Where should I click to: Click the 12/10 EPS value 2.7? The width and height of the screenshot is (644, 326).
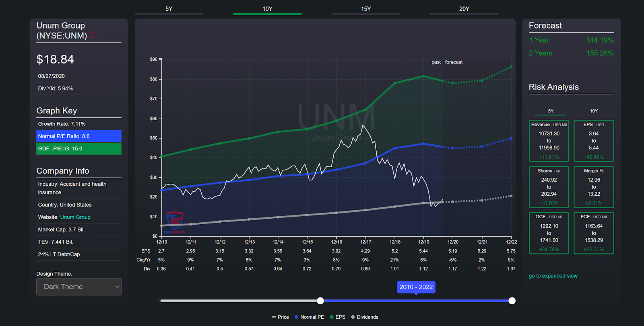pos(161,251)
